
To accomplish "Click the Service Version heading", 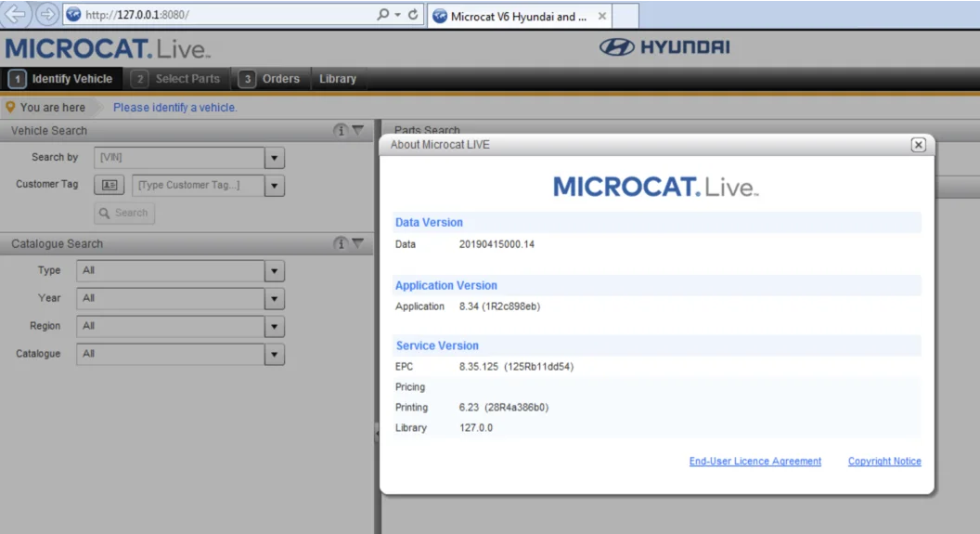I will [437, 345].
